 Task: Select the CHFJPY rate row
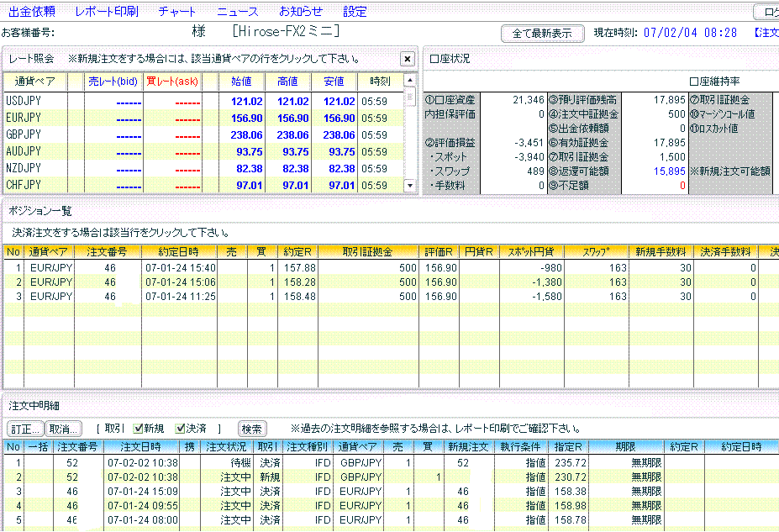[203, 185]
